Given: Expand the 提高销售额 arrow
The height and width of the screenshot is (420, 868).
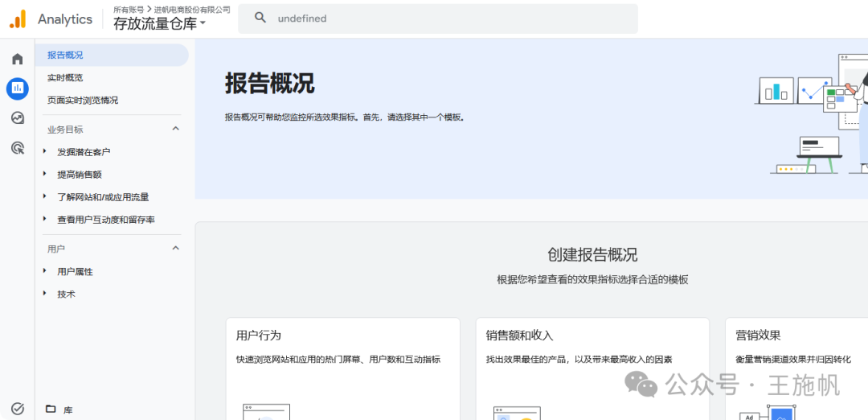Looking at the screenshot, I should (x=45, y=174).
